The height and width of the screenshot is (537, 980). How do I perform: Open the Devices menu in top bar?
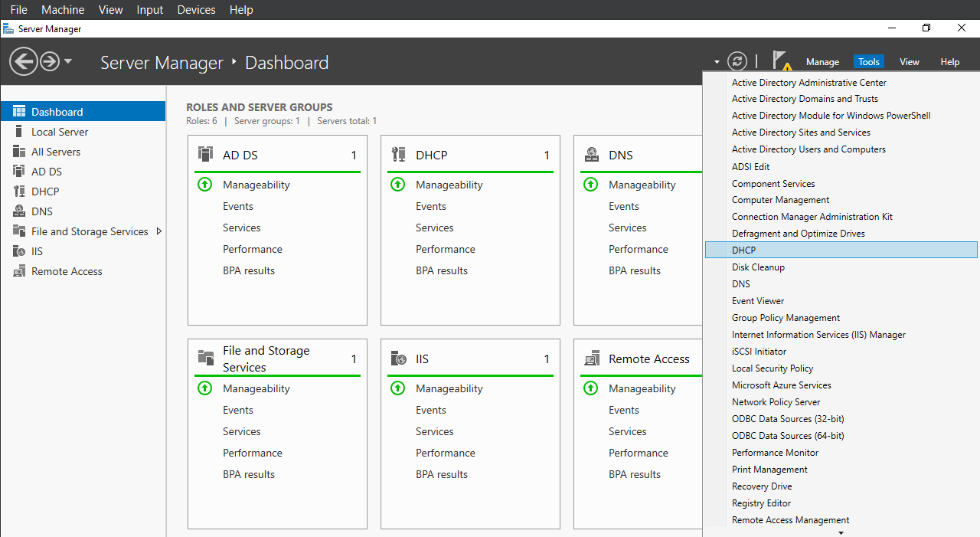197,10
